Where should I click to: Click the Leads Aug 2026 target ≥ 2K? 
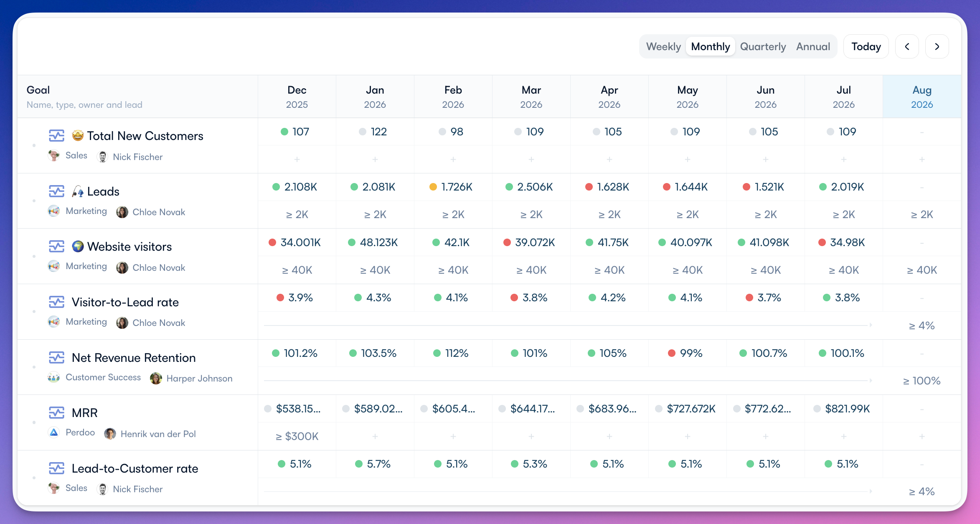pyautogui.click(x=922, y=214)
